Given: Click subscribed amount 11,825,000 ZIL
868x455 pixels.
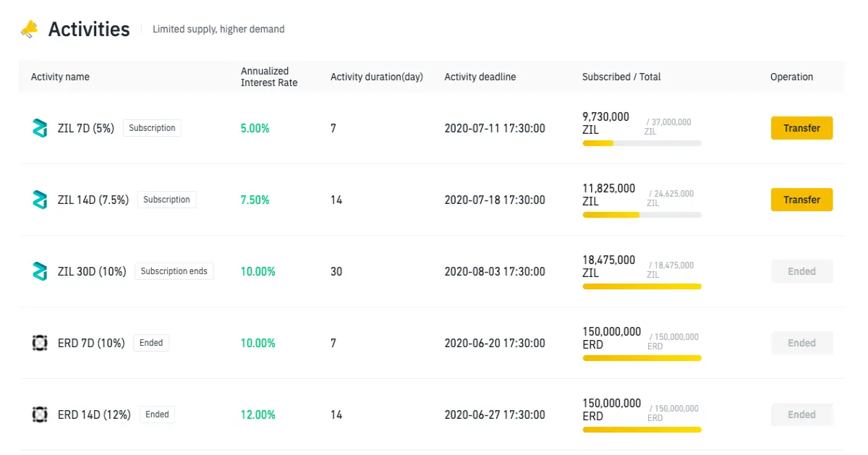Looking at the screenshot, I should [x=609, y=194].
